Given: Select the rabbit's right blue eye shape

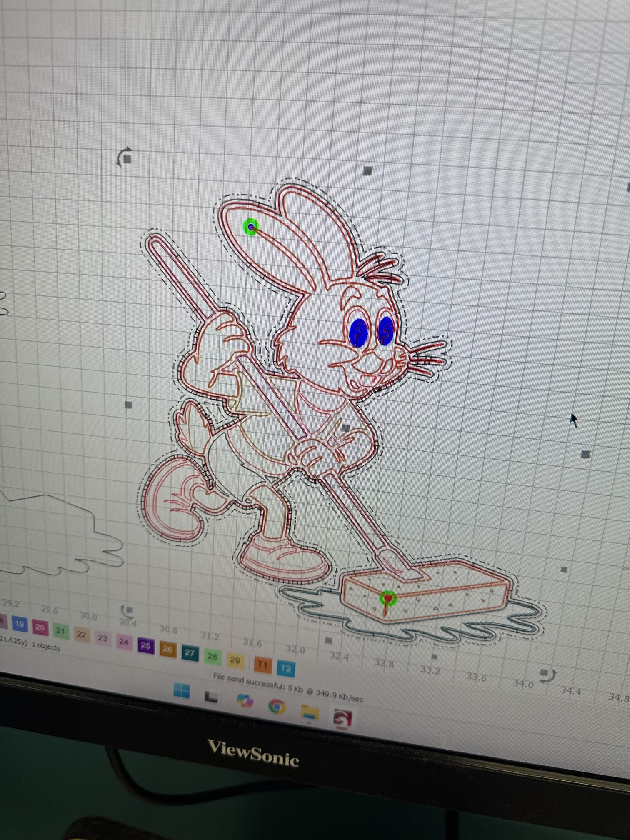Looking at the screenshot, I should (386, 331).
